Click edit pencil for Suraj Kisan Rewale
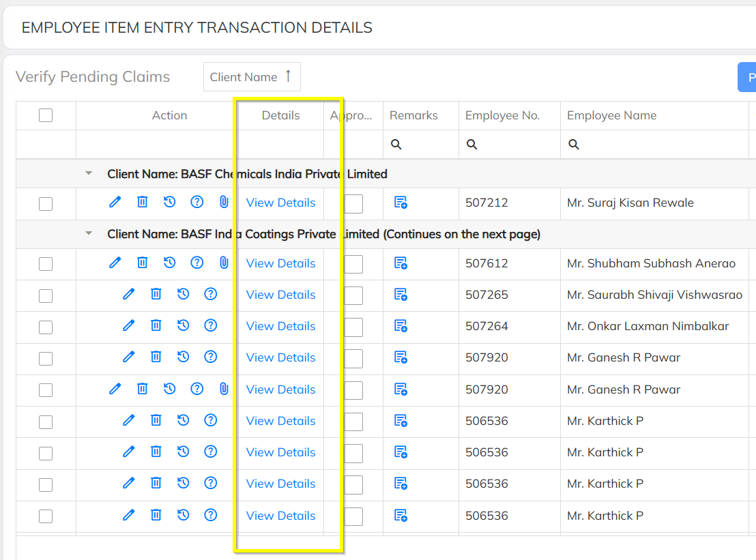 115,202
